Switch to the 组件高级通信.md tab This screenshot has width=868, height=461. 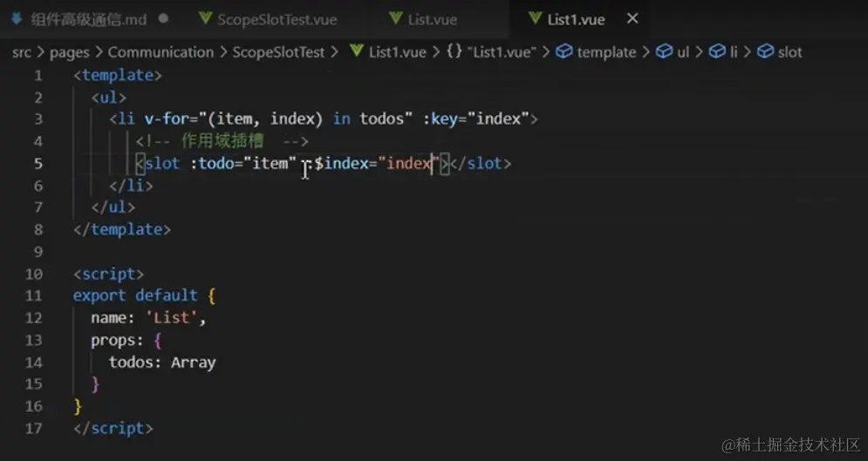point(89,19)
